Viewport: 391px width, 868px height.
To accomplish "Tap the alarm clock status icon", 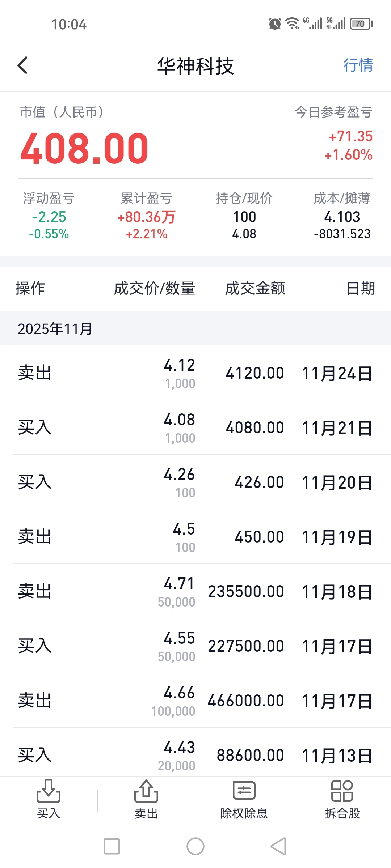I will (x=275, y=24).
